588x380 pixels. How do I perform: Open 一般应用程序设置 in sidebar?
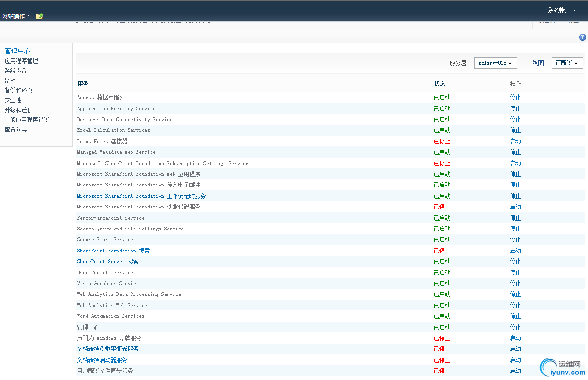27,120
